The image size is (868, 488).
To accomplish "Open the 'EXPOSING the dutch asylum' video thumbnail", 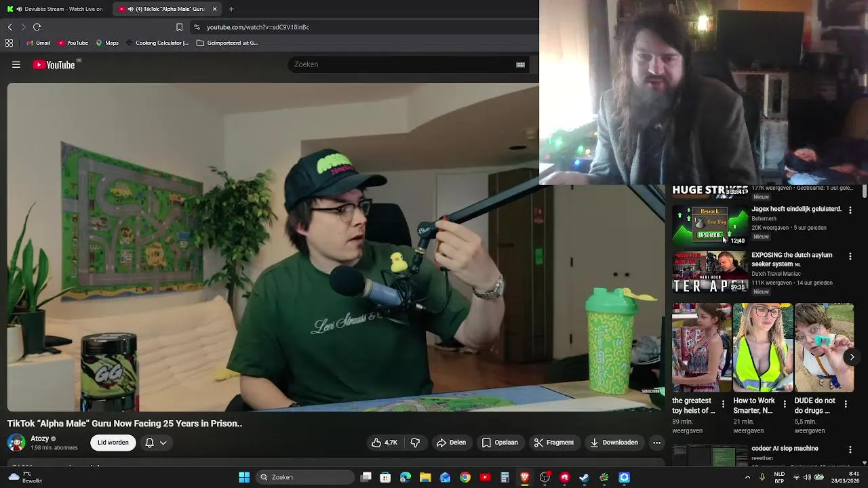I will coord(710,272).
